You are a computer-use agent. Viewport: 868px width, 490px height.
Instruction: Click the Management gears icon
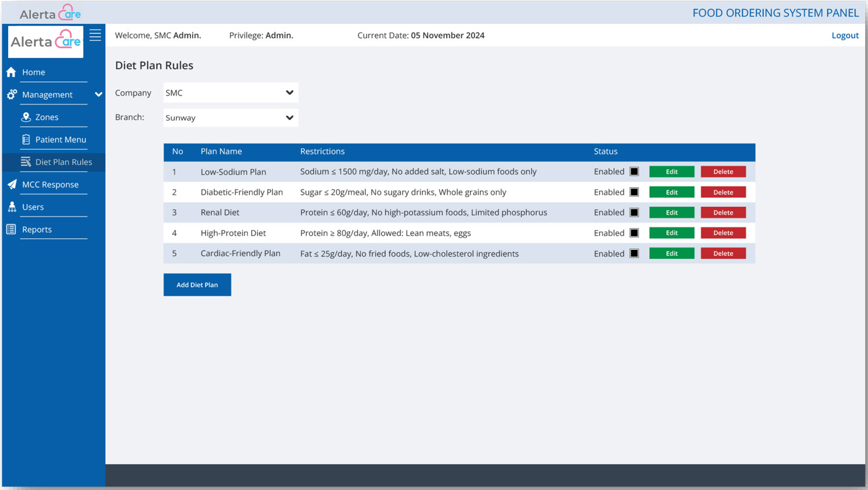pos(12,94)
